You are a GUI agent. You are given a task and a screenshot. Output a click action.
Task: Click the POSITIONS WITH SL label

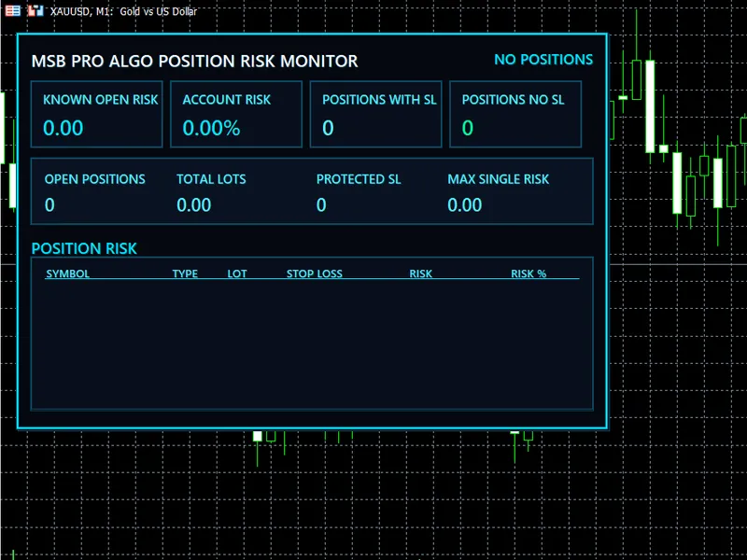tap(379, 100)
